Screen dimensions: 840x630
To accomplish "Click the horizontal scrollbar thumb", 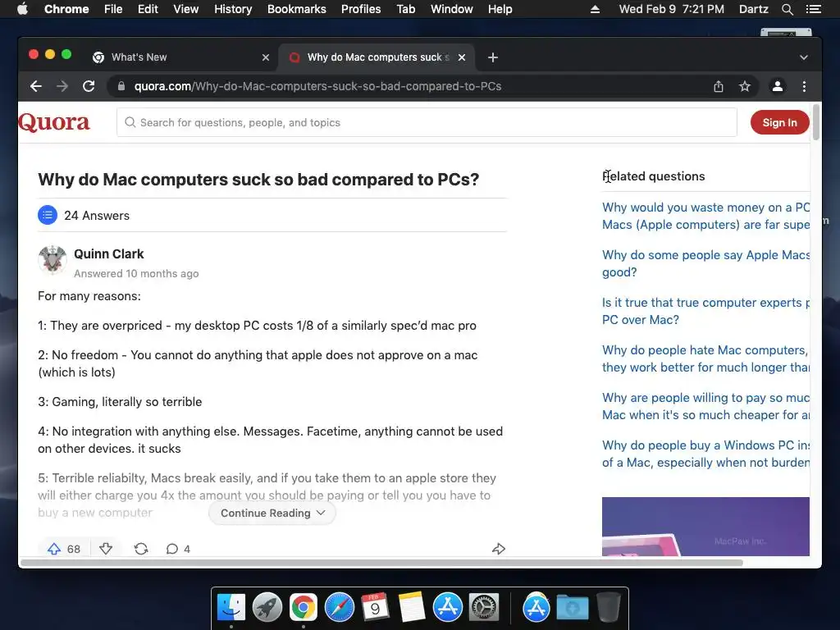I will (381, 563).
